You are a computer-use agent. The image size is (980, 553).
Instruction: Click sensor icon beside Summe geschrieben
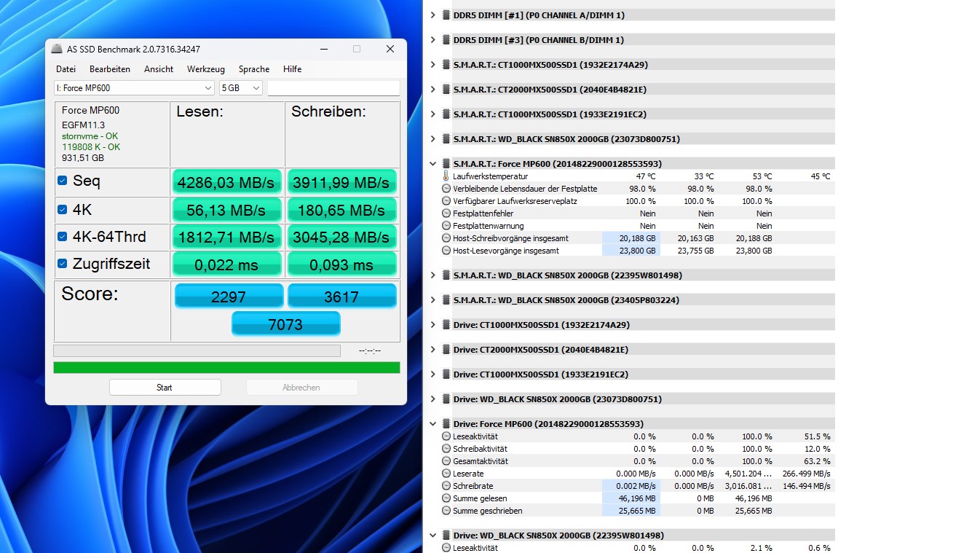click(446, 510)
